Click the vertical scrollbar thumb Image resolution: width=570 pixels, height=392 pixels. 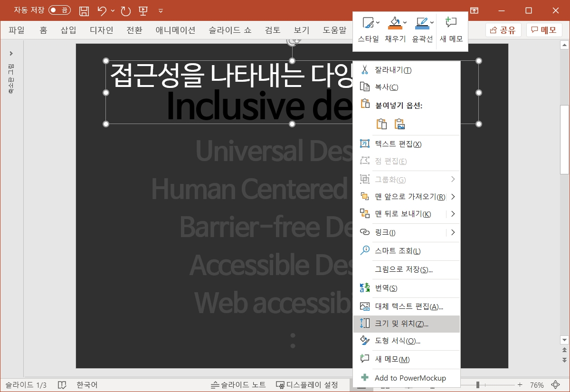click(x=564, y=140)
